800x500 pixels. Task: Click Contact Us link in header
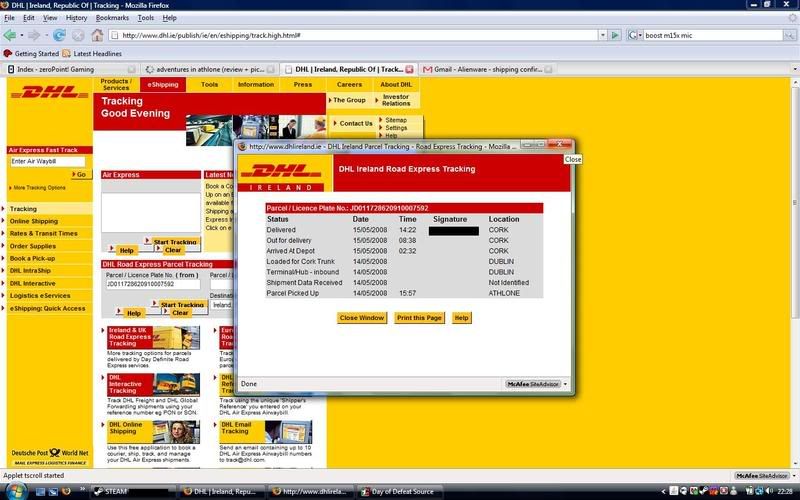[x=356, y=123]
